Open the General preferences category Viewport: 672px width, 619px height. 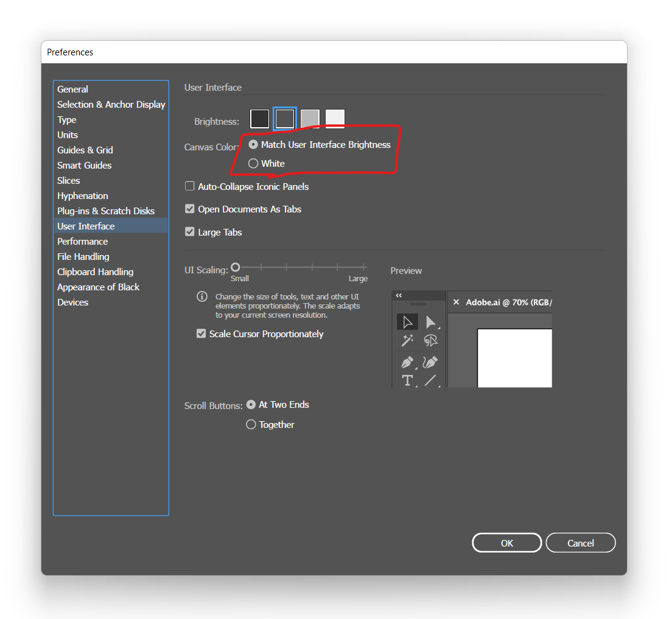[111, 89]
